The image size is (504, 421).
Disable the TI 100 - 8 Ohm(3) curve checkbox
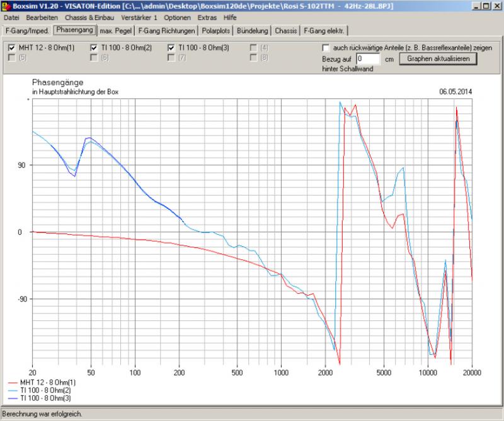(172, 48)
